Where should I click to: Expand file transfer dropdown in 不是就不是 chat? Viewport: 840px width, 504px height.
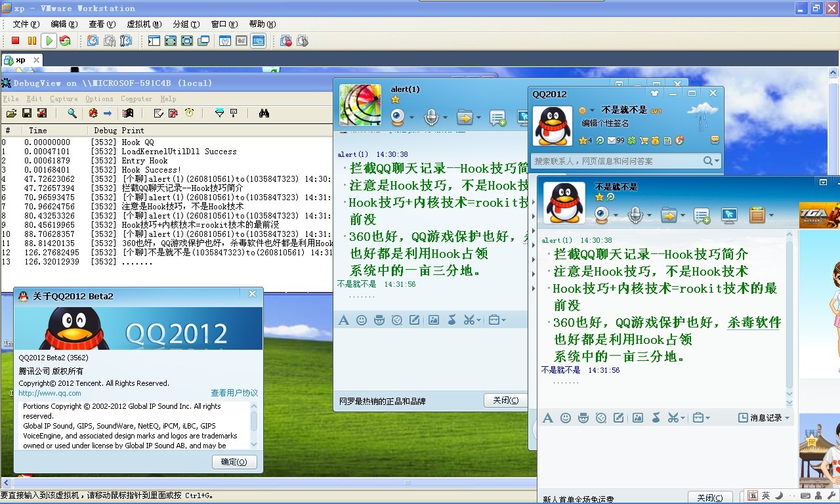coord(682,215)
